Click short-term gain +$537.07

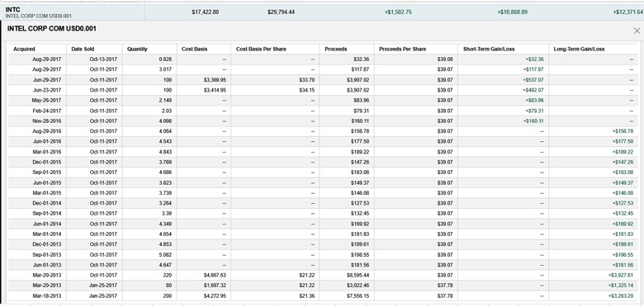[x=533, y=80]
